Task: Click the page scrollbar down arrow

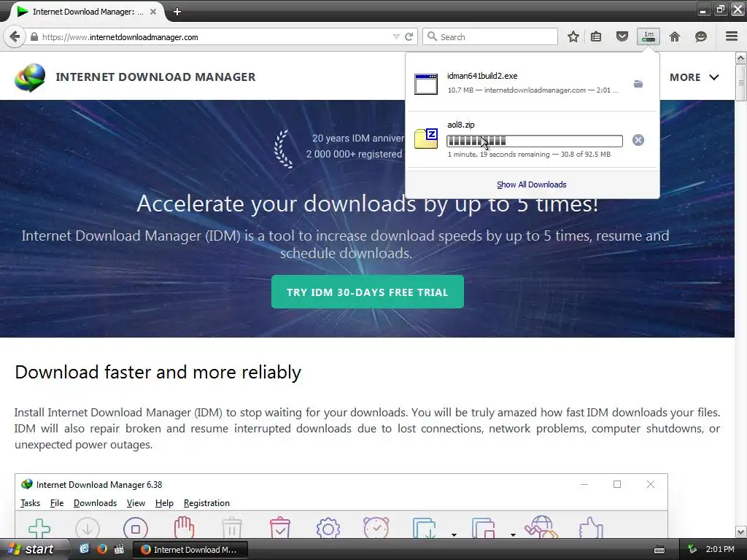Action: (741, 532)
